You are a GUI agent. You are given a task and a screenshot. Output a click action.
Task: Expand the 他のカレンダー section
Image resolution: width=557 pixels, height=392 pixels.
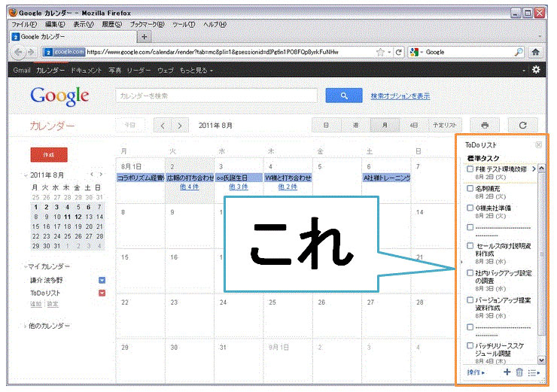pyautogui.click(x=26, y=326)
